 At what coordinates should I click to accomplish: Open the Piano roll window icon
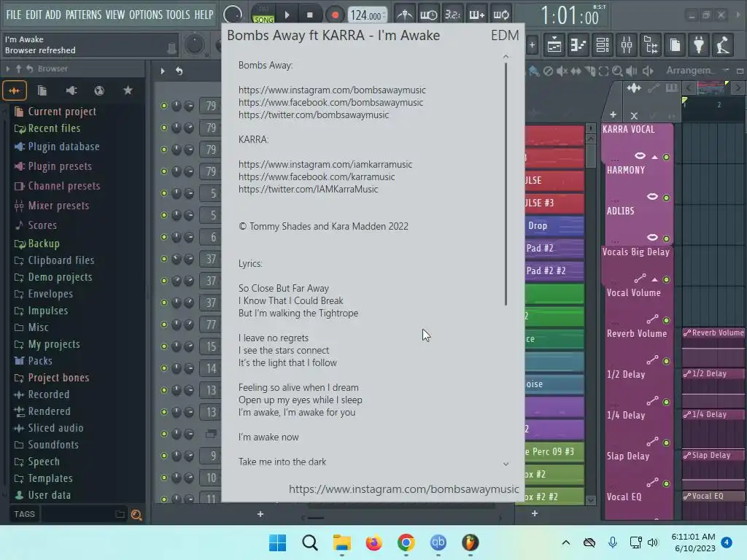pos(578,45)
